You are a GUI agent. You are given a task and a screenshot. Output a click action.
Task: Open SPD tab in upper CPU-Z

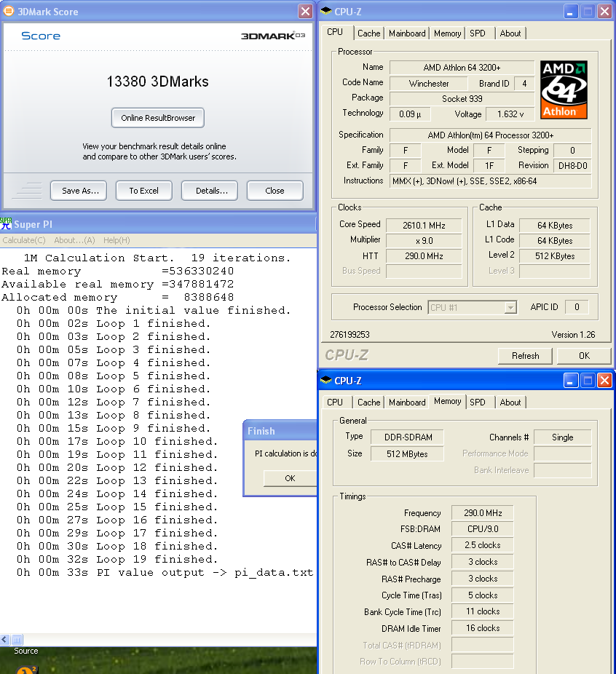[x=477, y=33]
